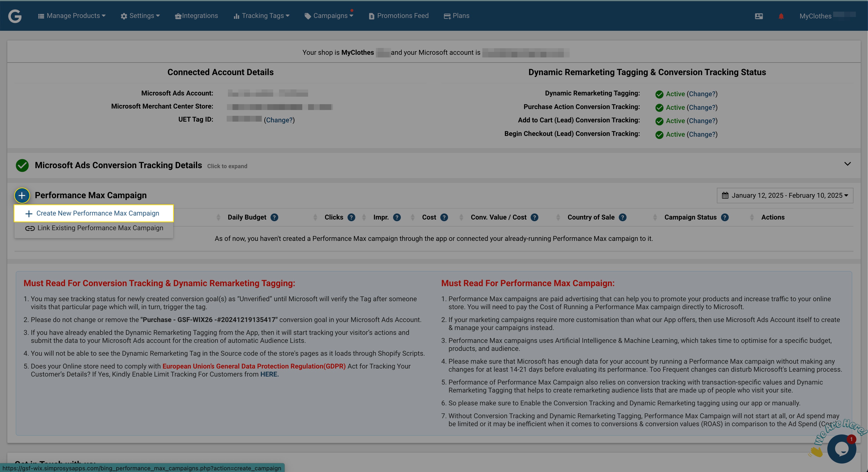Change Add to Cart Conversion Tracking
Image resolution: width=868 pixels, height=472 pixels.
702,121
